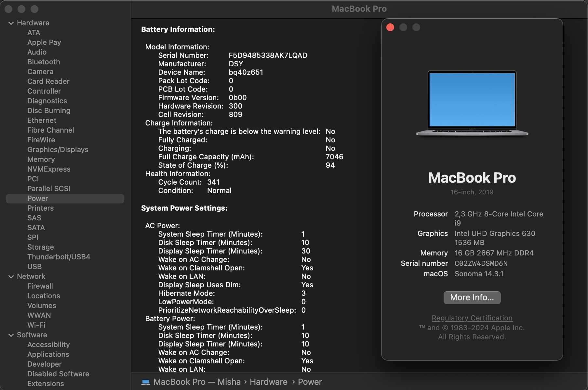Show Storage information
The image size is (588, 390).
[x=41, y=247]
